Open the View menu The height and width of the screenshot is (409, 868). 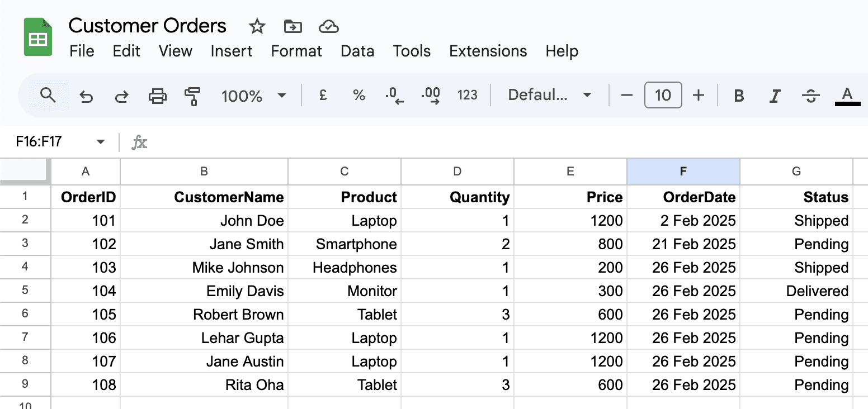point(175,51)
